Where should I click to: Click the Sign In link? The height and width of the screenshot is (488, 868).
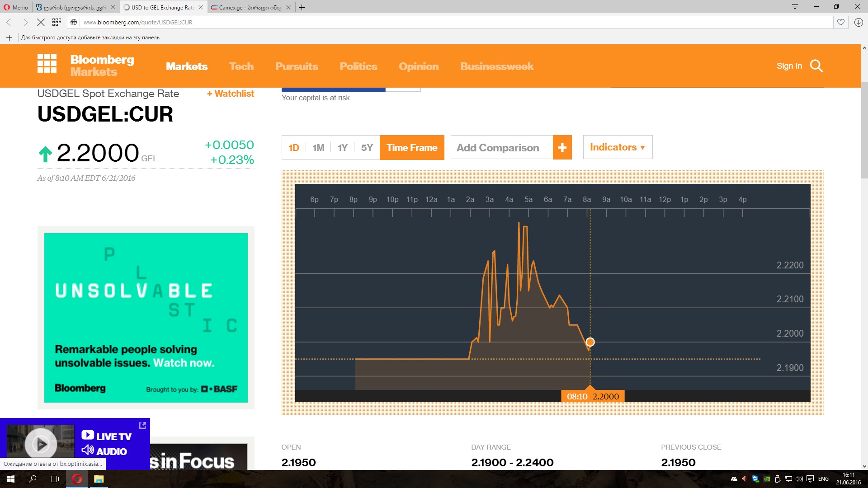point(789,66)
